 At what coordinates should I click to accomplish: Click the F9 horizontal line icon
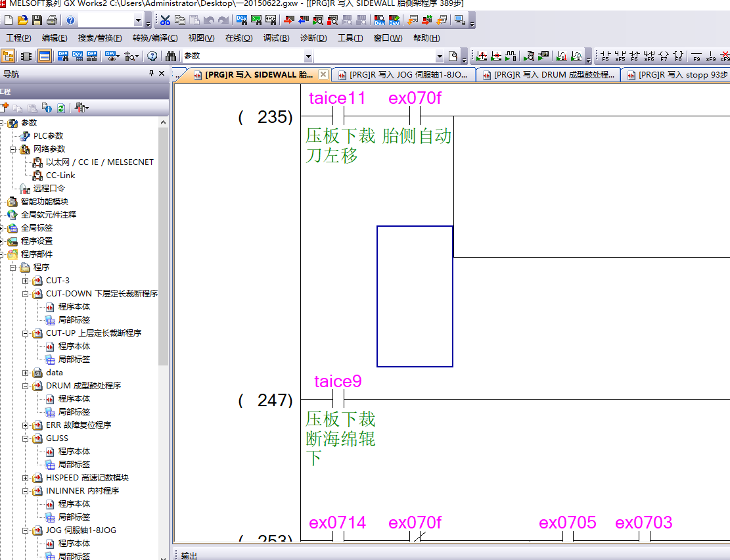[x=696, y=56]
